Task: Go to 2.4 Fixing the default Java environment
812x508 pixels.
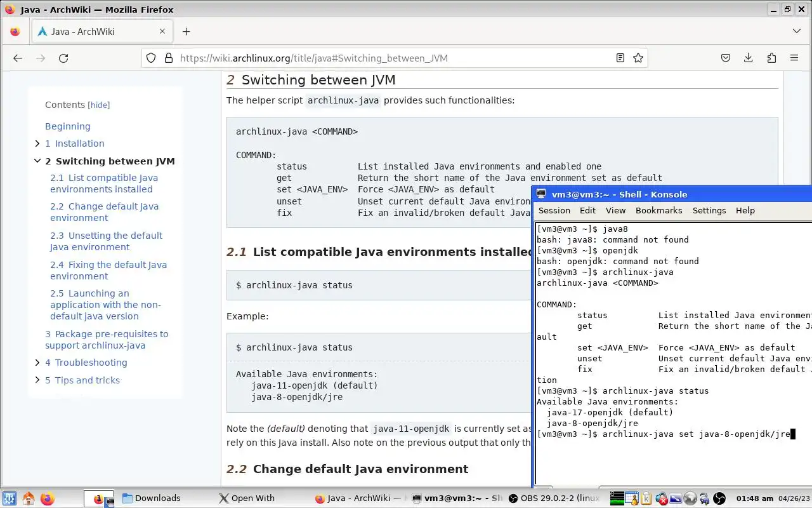Action: pos(108,271)
